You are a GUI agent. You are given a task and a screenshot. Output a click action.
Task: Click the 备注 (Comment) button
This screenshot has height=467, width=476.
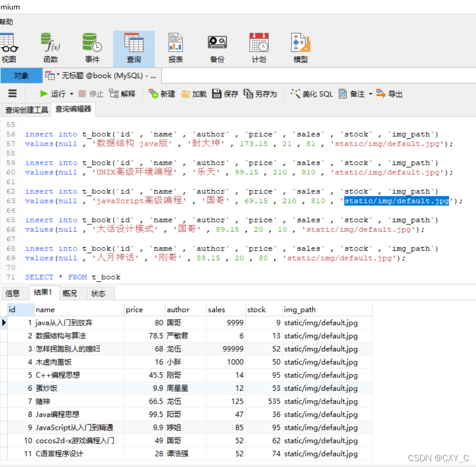click(x=352, y=94)
